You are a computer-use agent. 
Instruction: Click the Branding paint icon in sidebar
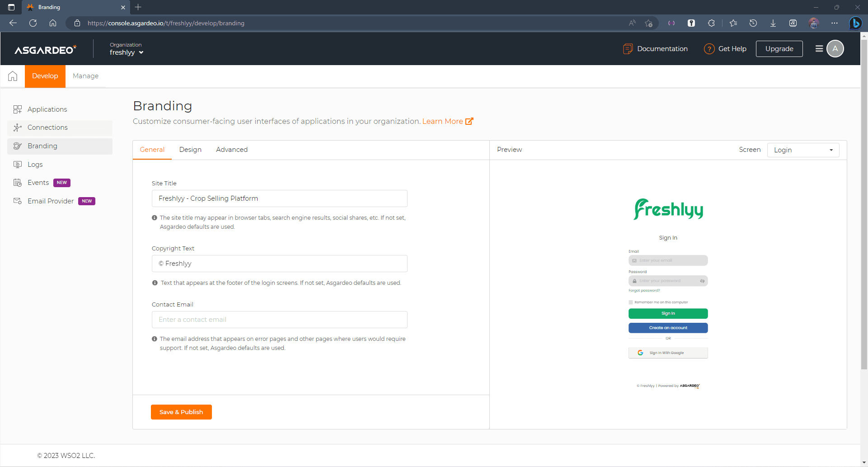pyautogui.click(x=18, y=146)
